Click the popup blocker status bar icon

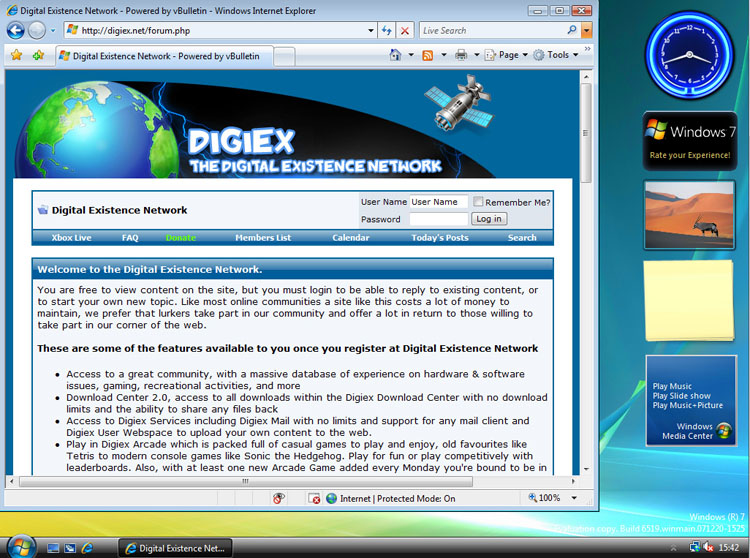[x=279, y=498]
